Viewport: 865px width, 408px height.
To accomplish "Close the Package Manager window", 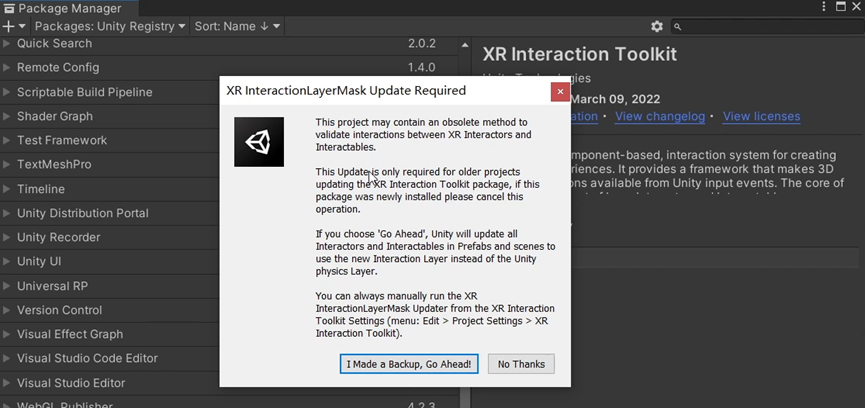I will (x=858, y=7).
